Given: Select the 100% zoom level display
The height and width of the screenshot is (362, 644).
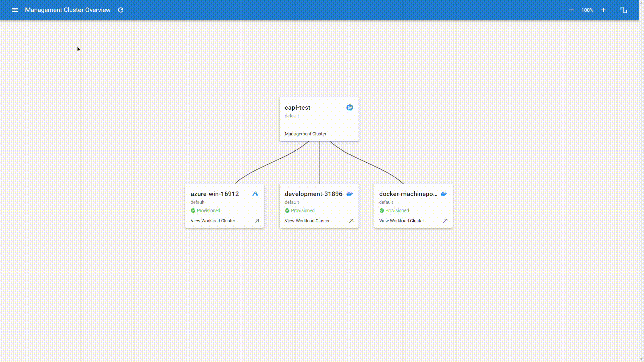Looking at the screenshot, I should tap(587, 10).
